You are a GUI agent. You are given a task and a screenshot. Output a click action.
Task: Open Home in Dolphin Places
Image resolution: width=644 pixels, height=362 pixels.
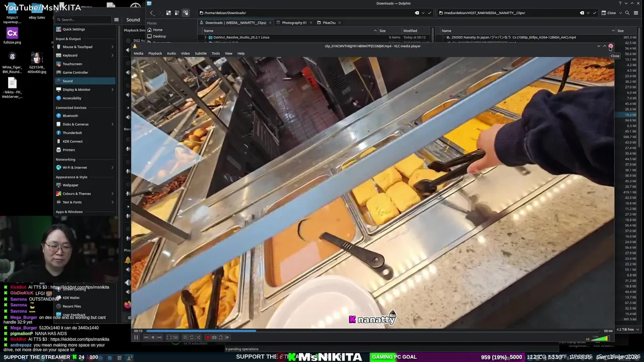pos(157,30)
